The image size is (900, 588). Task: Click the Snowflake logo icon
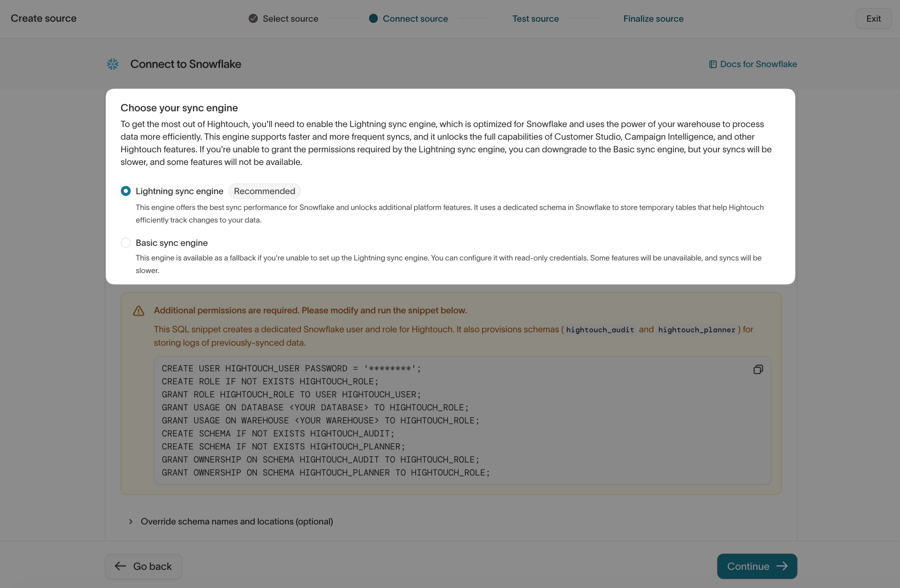[x=113, y=64]
